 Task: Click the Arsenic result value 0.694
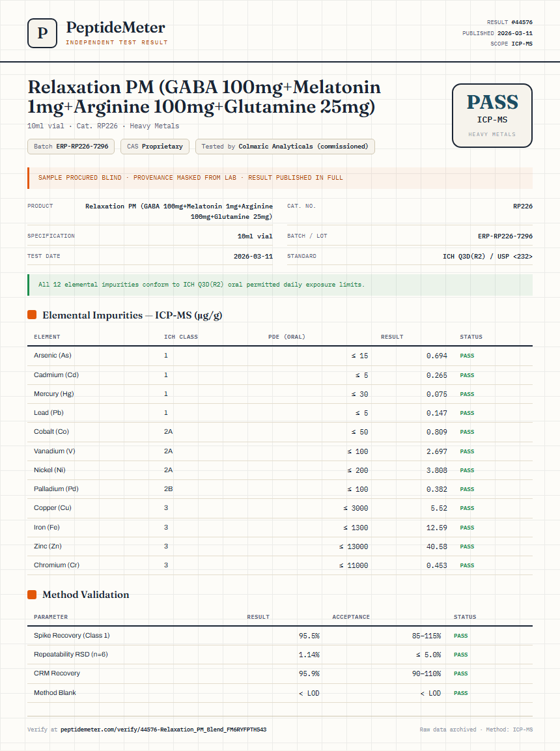(436, 356)
